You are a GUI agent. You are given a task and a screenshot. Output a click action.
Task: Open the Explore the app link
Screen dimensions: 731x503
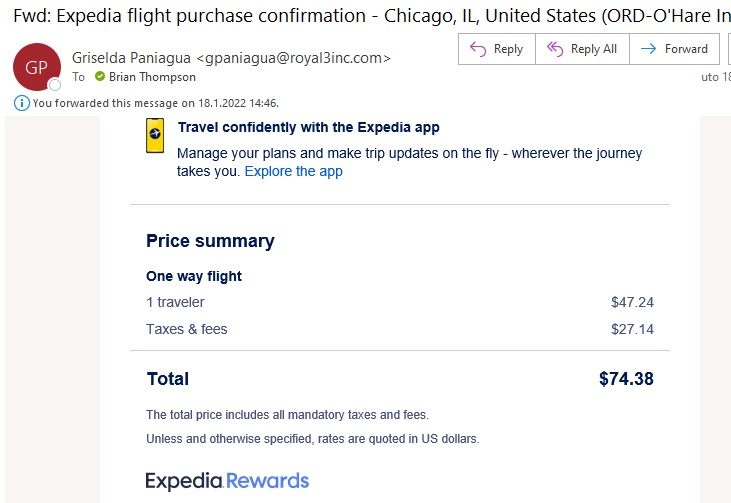pos(294,171)
